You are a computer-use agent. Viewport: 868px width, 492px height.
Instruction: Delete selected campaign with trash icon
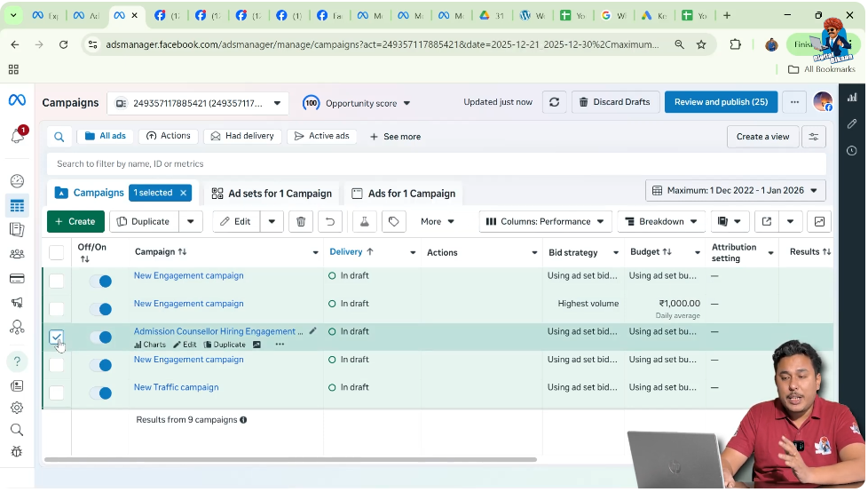[301, 222]
